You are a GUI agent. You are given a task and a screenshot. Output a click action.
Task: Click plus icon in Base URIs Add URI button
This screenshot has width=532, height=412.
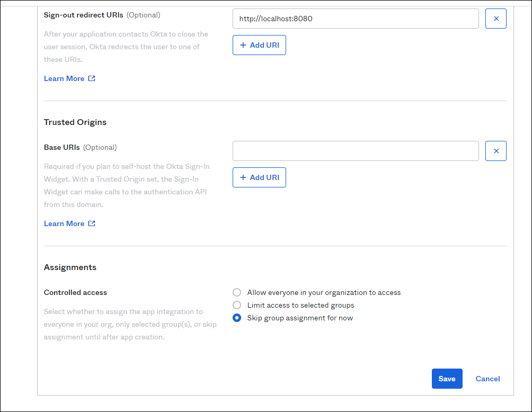pos(243,177)
